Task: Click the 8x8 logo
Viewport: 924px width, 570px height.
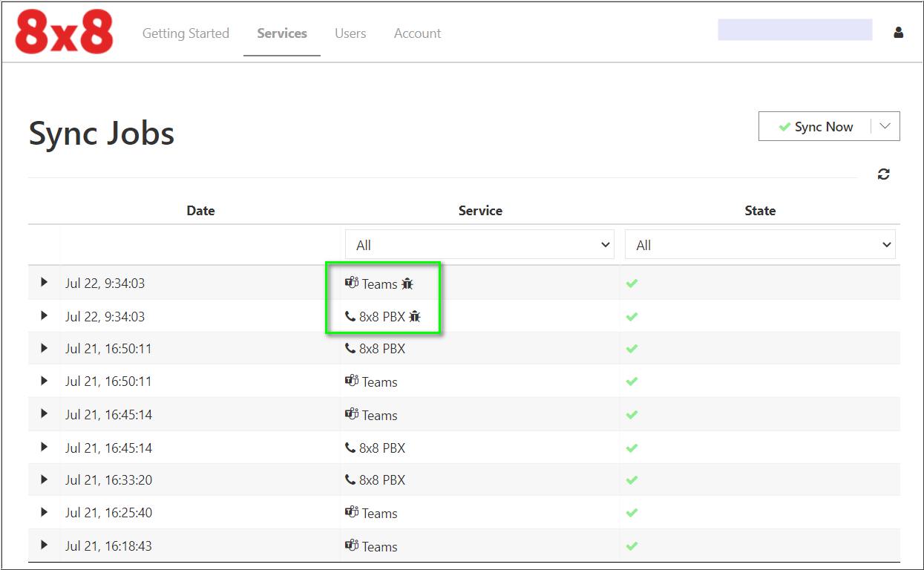Action: 65,33
